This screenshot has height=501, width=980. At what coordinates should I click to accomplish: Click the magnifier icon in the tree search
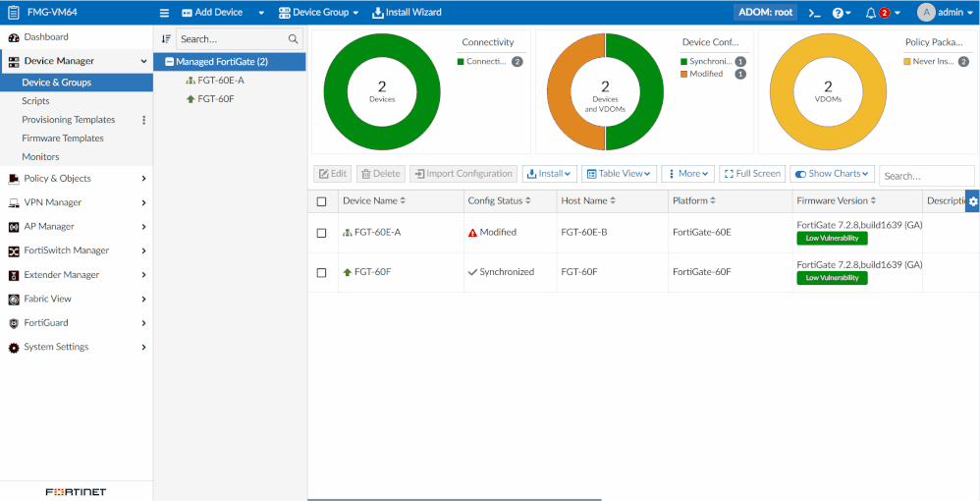[293, 39]
